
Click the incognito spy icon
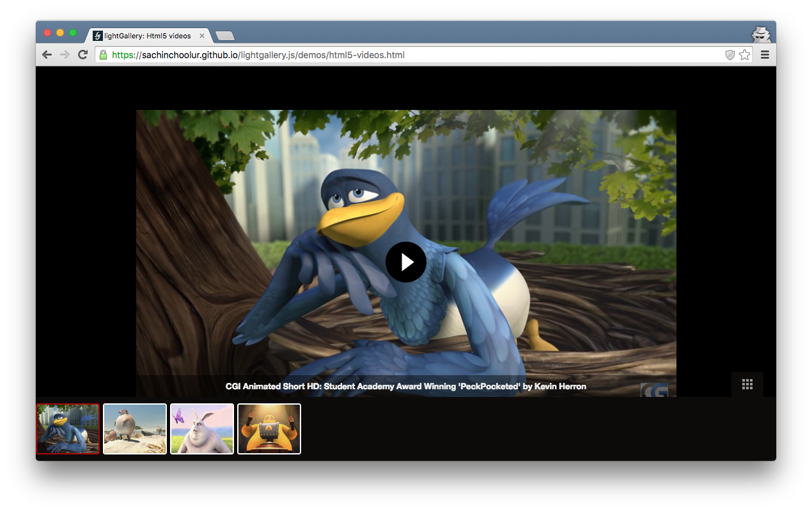point(761,34)
